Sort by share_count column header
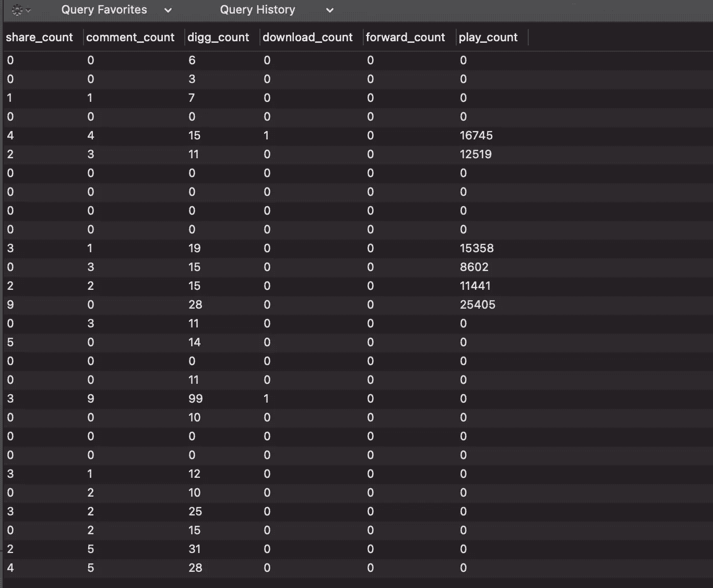The width and height of the screenshot is (713, 588). tap(40, 38)
